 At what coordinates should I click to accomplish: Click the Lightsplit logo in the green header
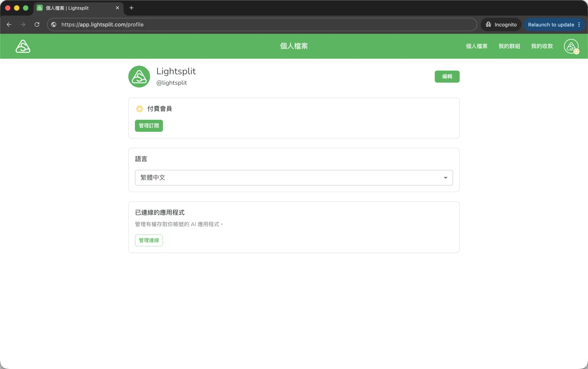point(23,46)
